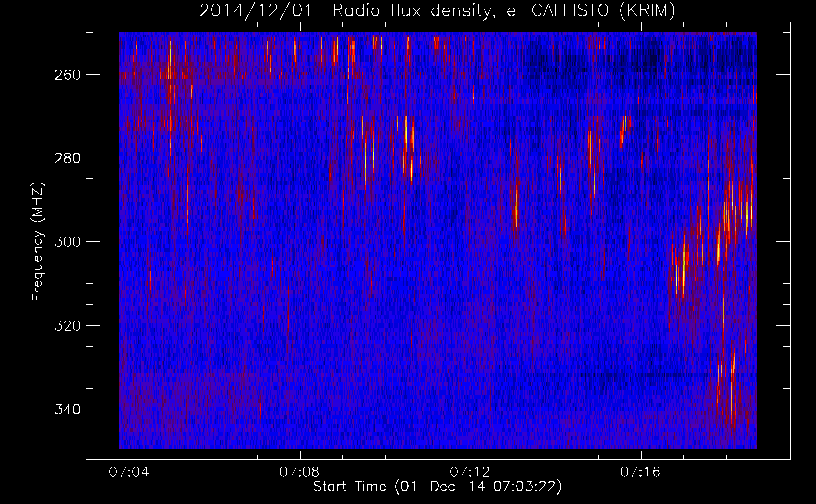This screenshot has height=504, width=816.
Task: Click the 260 frequency tick label
Action: (x=68, y=75)
